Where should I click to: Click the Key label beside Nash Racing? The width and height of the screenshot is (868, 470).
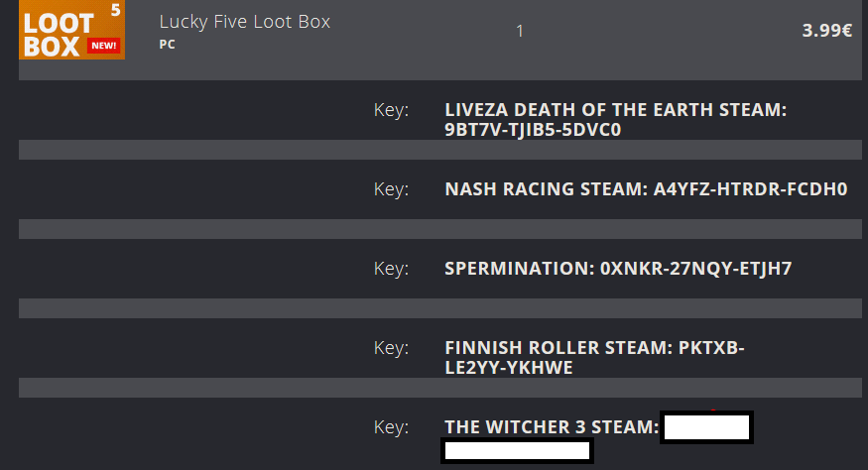pyautogui.click(x=391, y=189)
